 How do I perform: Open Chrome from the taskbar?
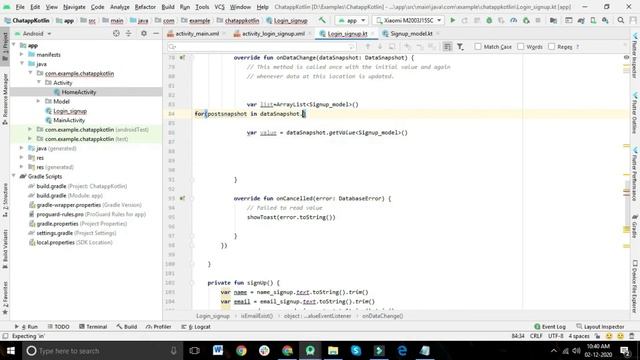241,350
